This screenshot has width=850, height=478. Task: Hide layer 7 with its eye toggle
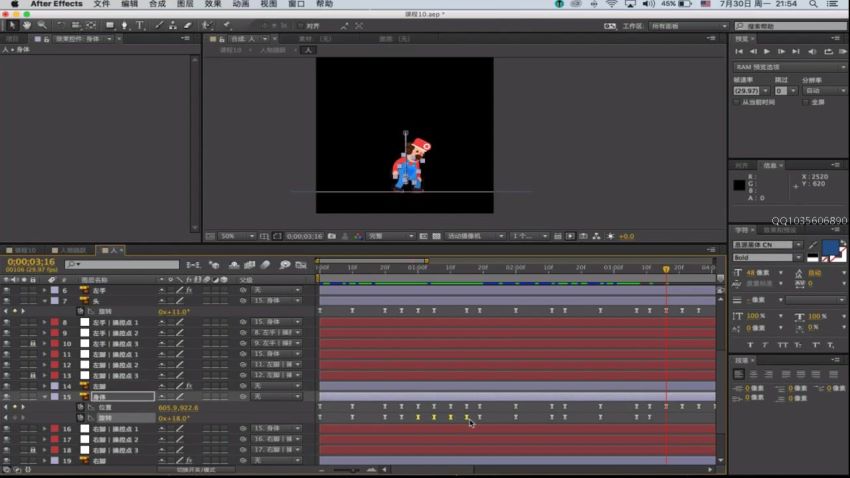click(x=7, y=301)
